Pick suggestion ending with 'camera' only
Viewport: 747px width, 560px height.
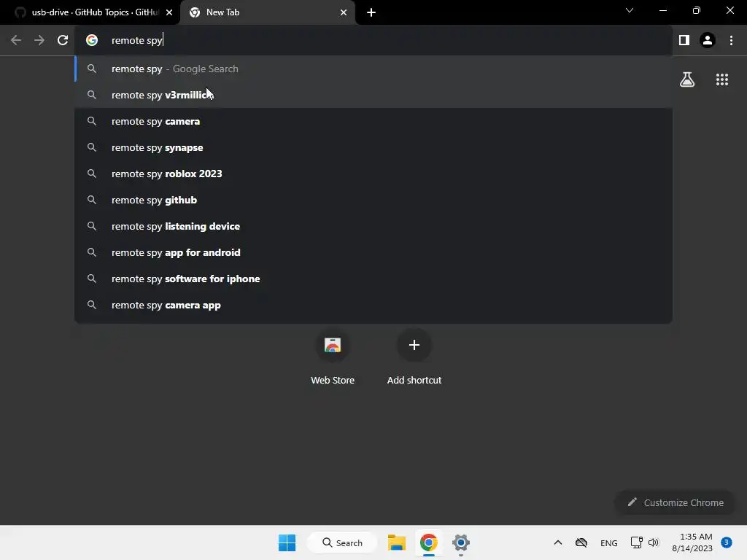[373, 121]
